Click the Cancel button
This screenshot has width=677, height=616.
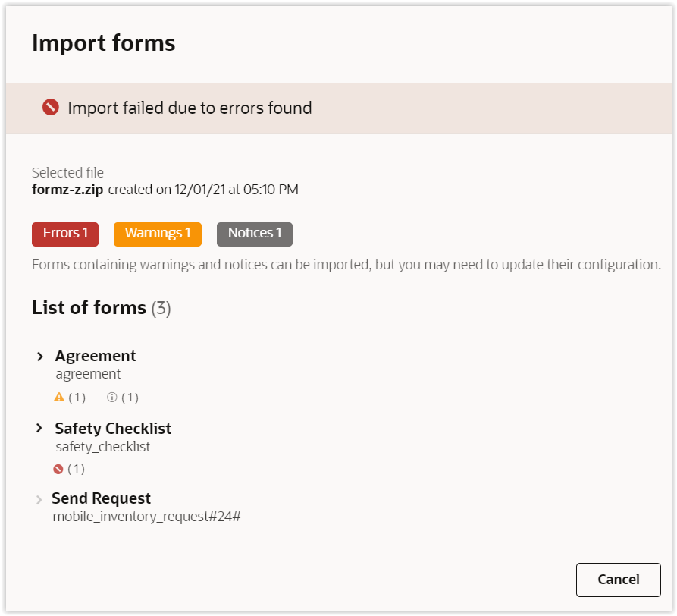click(x=618, y=580)
